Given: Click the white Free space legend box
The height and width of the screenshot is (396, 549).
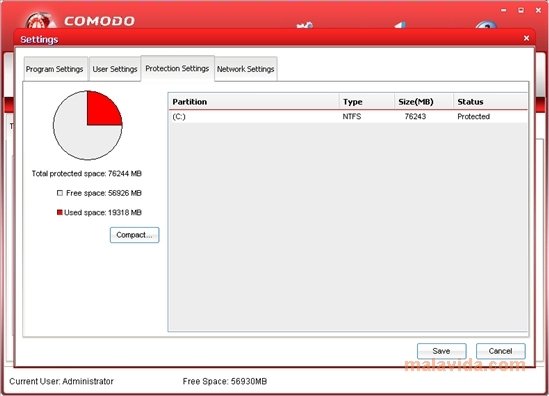Looking at the screenshot, I should point(60,193).
